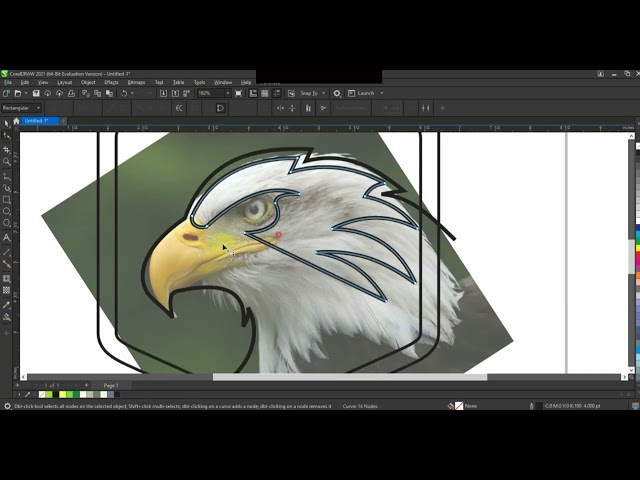Select the Pick tool in the toolbox
This screenshot has height=480, width=640.
pos(6,124)
